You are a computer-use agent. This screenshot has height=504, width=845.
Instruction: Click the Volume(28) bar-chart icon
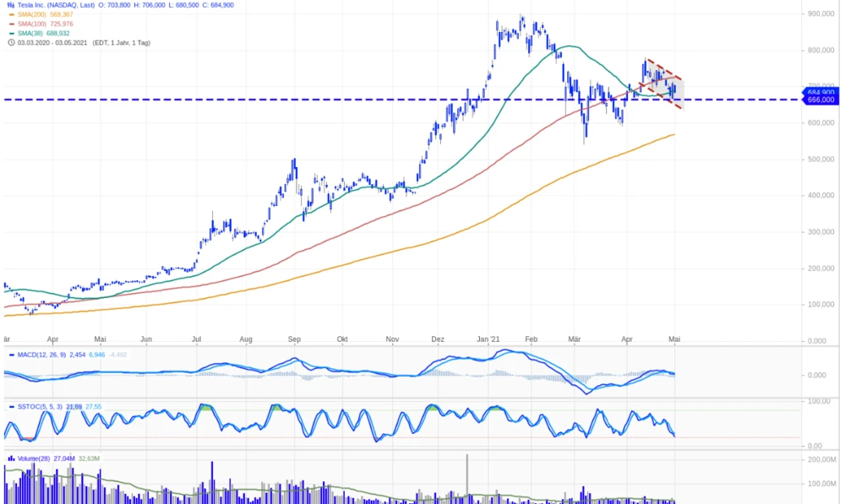(11, 458)
